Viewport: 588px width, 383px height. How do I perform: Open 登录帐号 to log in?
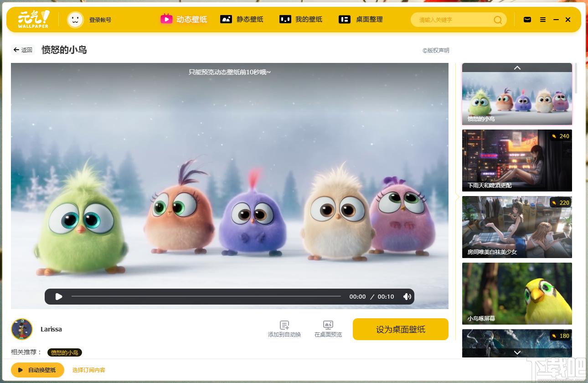[x=100, y=20]
